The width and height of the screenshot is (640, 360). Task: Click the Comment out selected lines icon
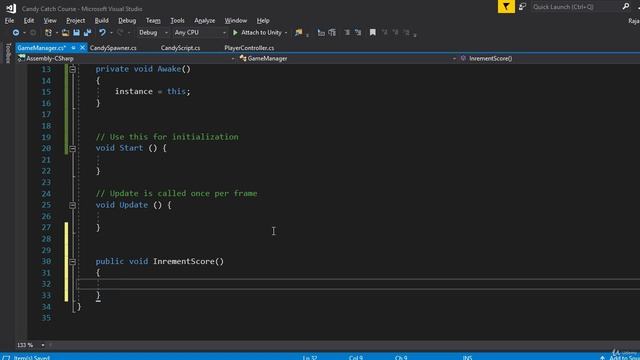(x=321, y=33)
